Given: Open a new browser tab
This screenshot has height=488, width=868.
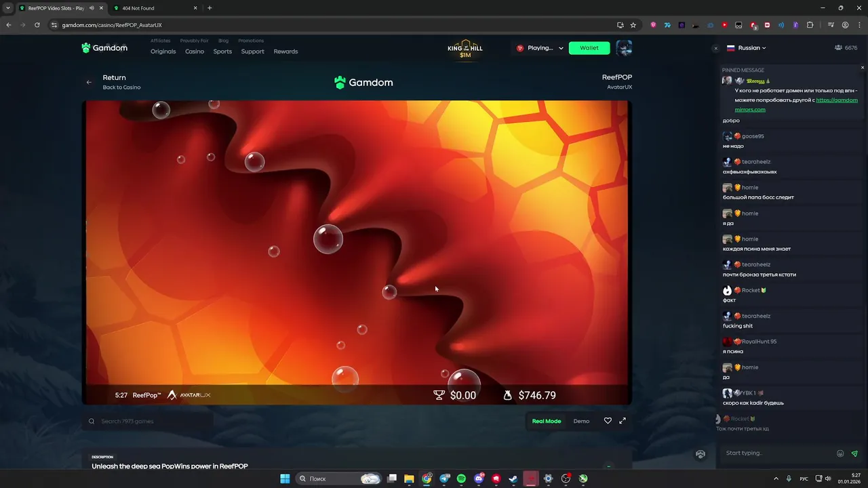Looking at the screenshot, I should pos(210,8).
